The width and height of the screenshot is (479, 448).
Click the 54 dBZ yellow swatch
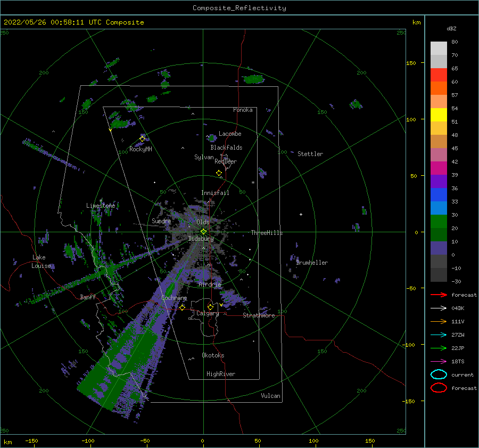point(439,115)
